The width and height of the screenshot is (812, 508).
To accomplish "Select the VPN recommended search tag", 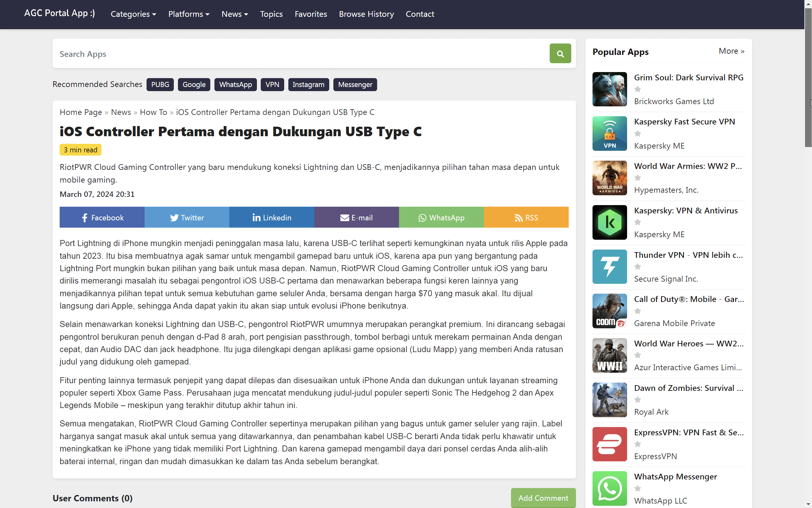I will click(272, 84).
